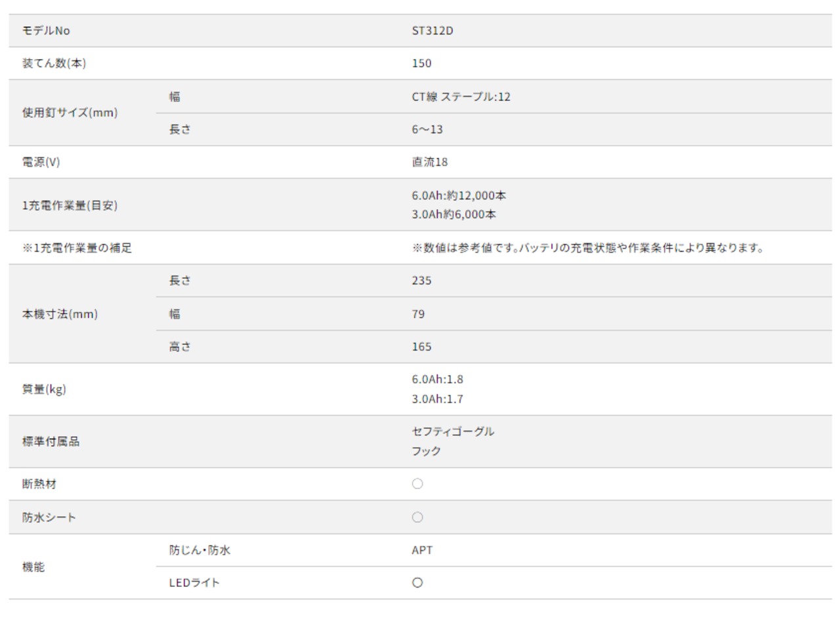Click the 3.0Ah約6,000本 text

click(453, 214)
